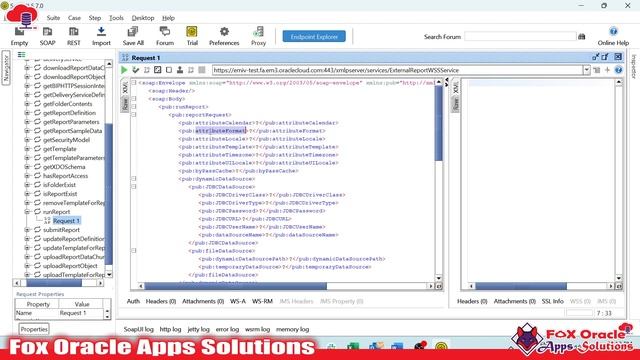Expand the getReportDefinition tree node
The height and width of the screenshot is (360, 640).
pyautogui.click(x=27, y=113)
